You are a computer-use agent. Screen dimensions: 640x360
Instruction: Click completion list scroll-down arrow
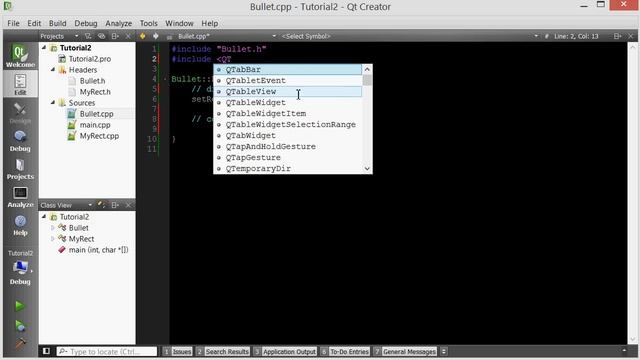pyautogui.click(x=367, y=169)
